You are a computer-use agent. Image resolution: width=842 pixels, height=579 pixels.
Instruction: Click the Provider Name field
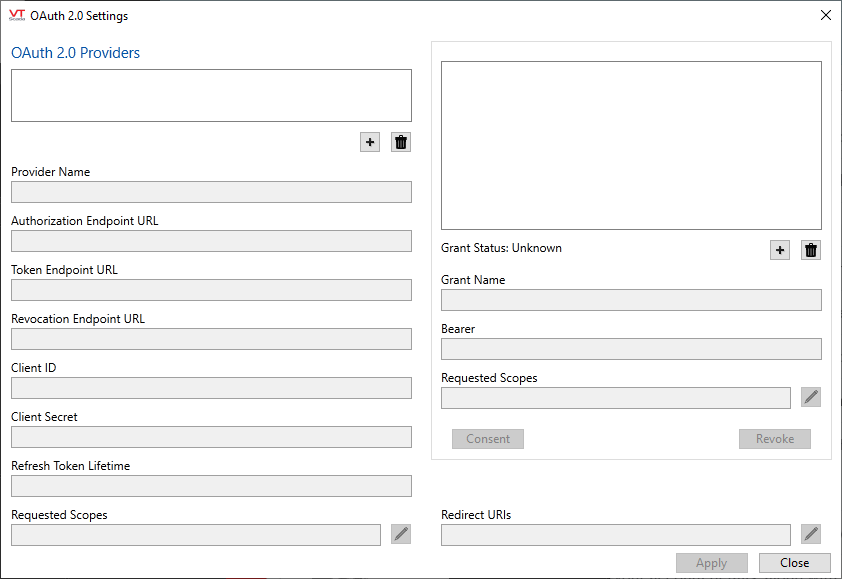[x=211, y=192]
